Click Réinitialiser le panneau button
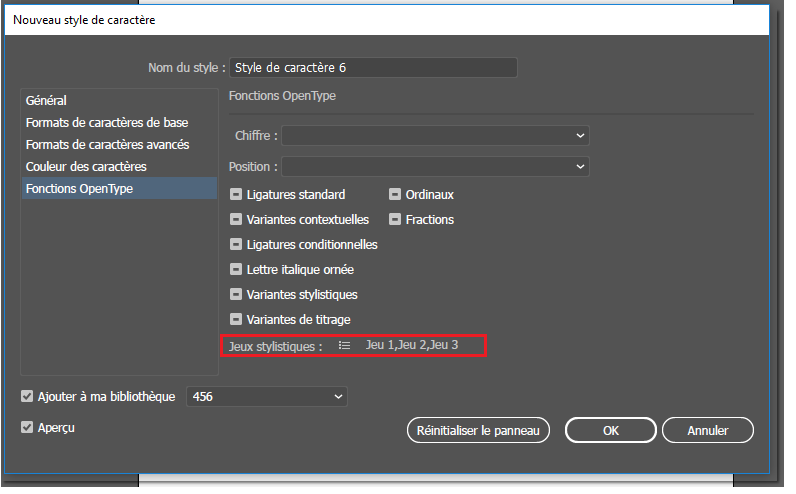Screen dimensions: 796x494 click(x=478, y=431)
